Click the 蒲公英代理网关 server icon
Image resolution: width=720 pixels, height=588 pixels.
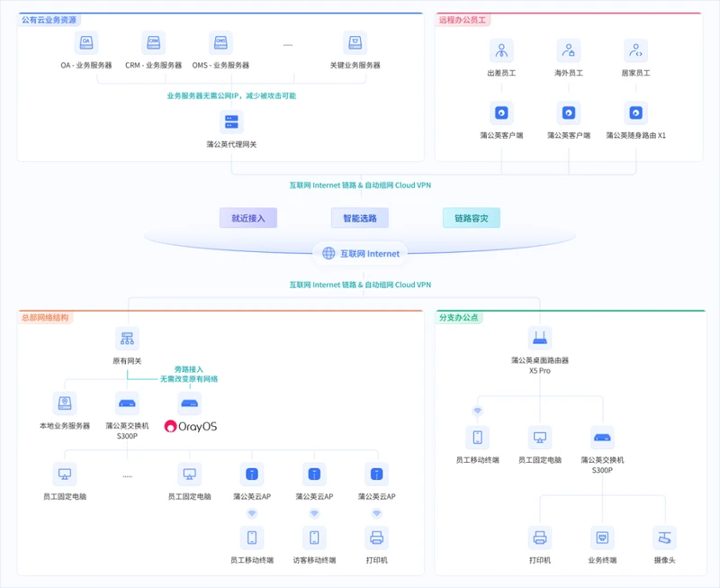coord(231,122)
